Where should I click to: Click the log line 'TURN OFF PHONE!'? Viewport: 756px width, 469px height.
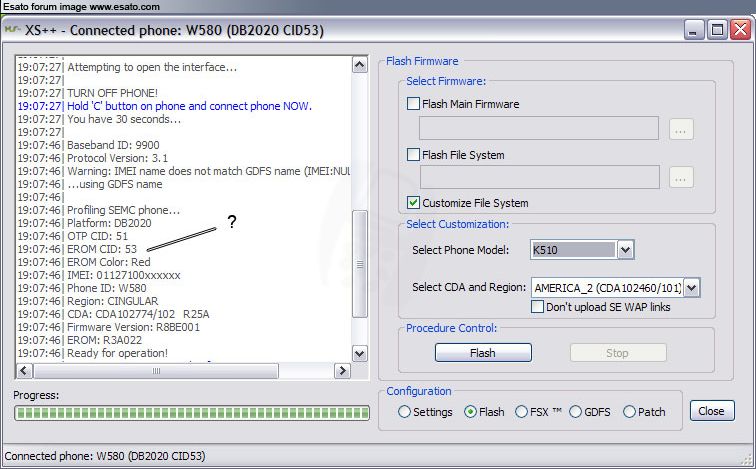pyautogui.click(x=112, y=93)
